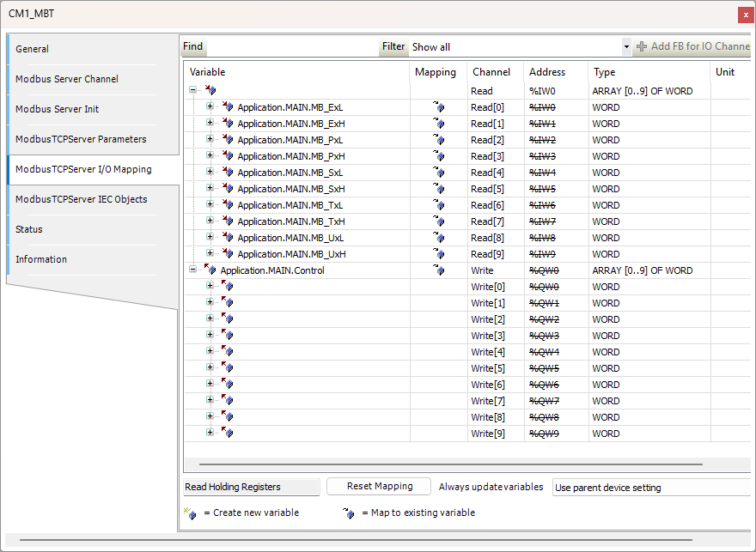Click variable icon in Write[0] row
The height and width of the screenshot is (552, 756).
228,287
